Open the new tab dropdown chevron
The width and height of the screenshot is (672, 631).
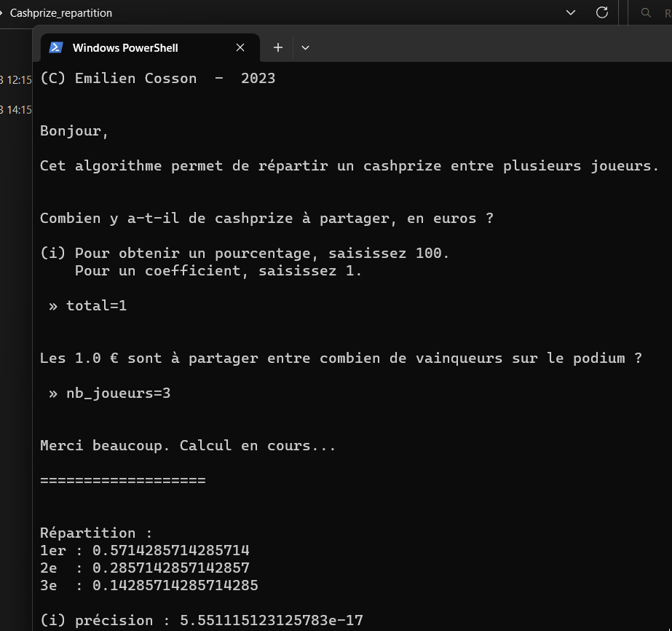point(305,47)
